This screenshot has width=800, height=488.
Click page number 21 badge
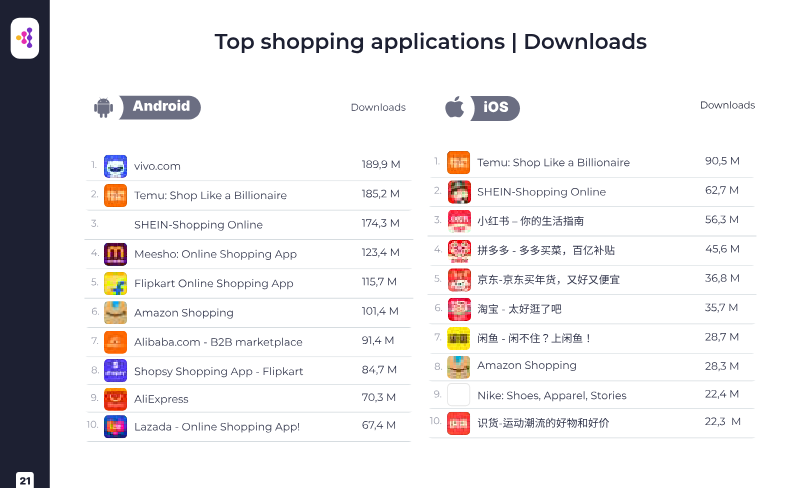pos(25,480)
